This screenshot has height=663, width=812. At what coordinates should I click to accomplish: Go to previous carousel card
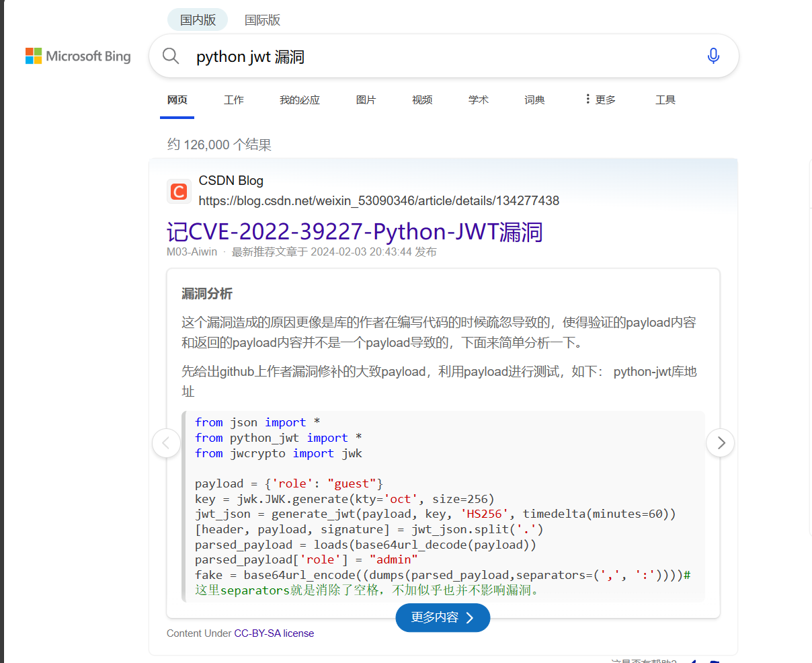(166, 442)
